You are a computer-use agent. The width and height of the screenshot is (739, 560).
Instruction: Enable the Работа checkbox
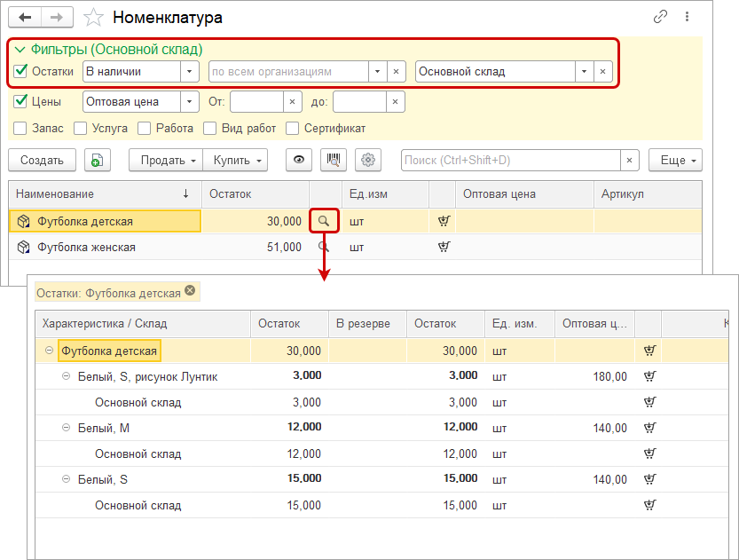pos(144,128)
